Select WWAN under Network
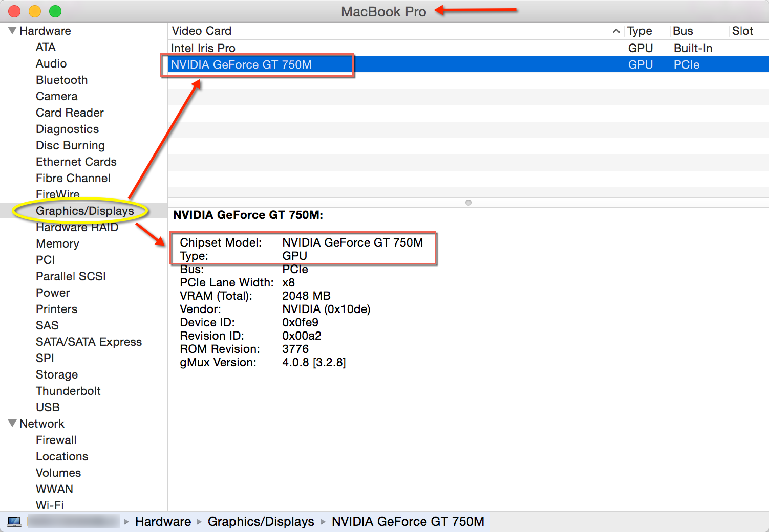The image size is (769, 532). tap(54, 489)
